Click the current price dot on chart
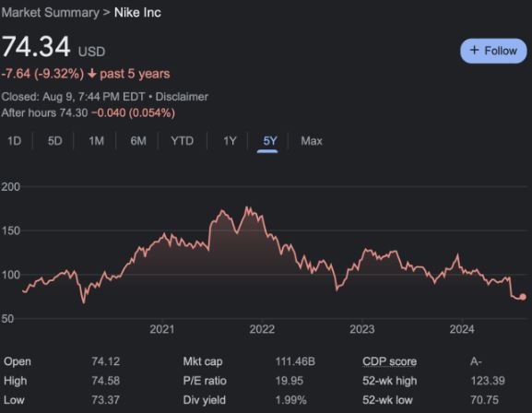Screen dimensions: 532x413 (x=523, y=297)
